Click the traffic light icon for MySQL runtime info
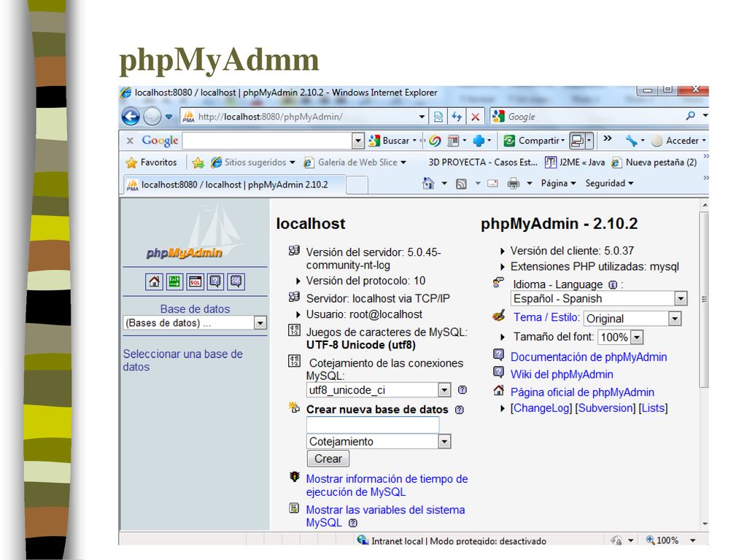Viewport: 747px width, 560px height. tap(295, 477)
